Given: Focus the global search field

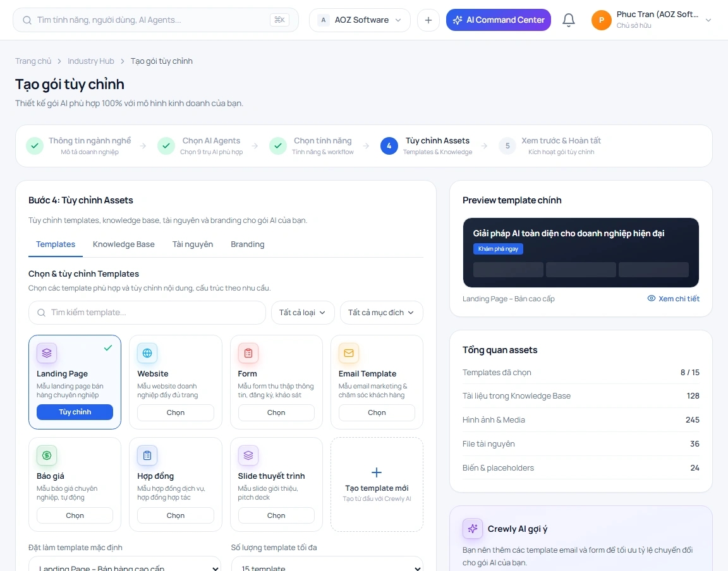Looking at the screenshot, I should (155, 20).
